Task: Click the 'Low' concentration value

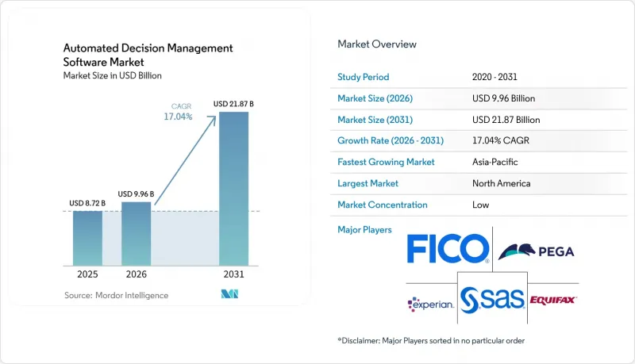Action: (x=481, y=205)
